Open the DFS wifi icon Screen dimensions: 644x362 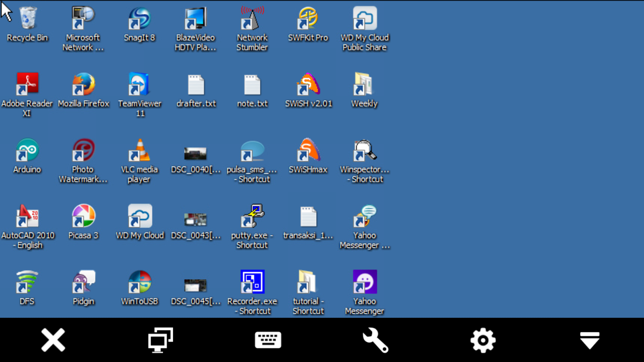(27, 282)
